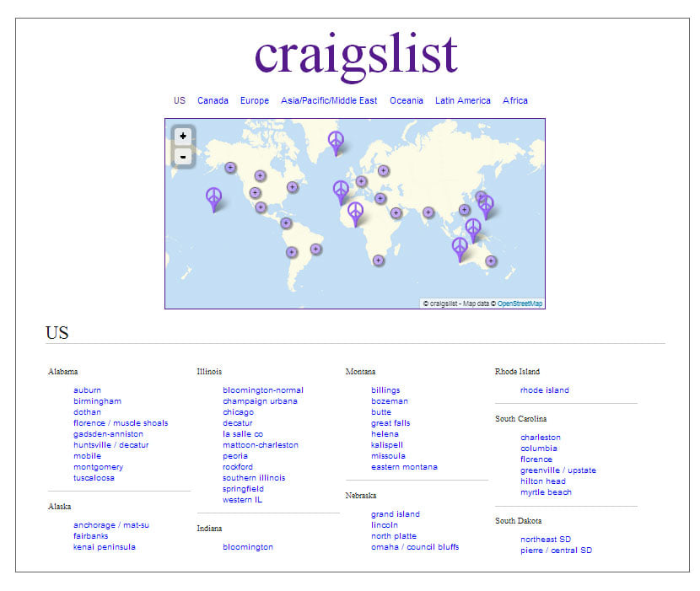Open the missoula link
Image resolution: width=700 pixels, height=591 pixels.
click(x=388, y=456)
